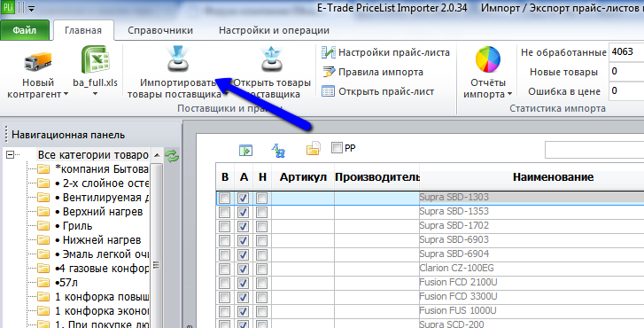Open the quick access toolbar dropdown
This screenshot has height=328, width=644.
tap(31, 8)
